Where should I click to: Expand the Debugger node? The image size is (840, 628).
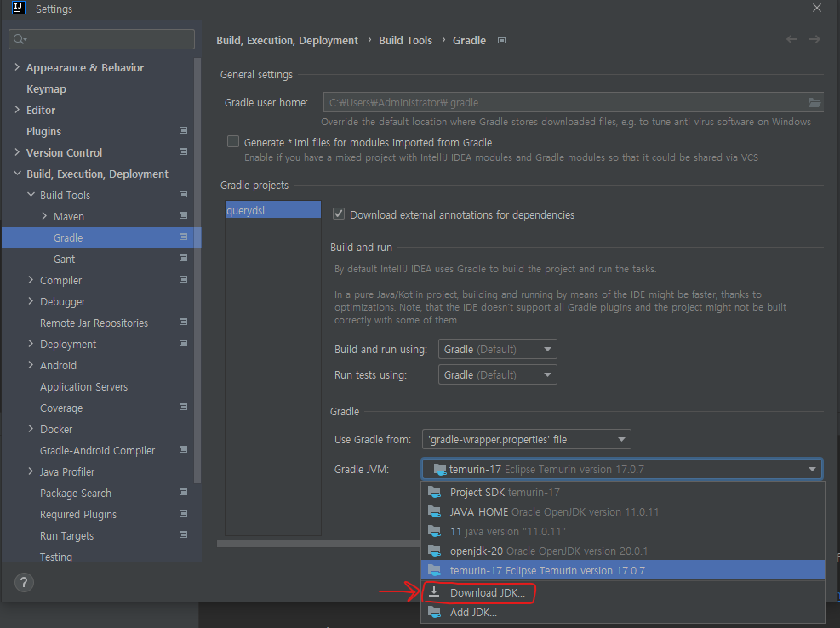click(x=31, y=300)
